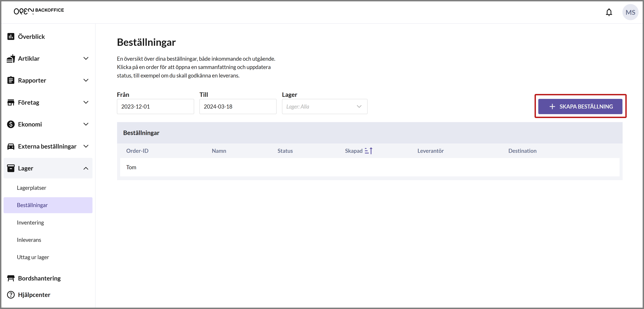Expand the Rapporter section chevron

(x=86, y=80)
